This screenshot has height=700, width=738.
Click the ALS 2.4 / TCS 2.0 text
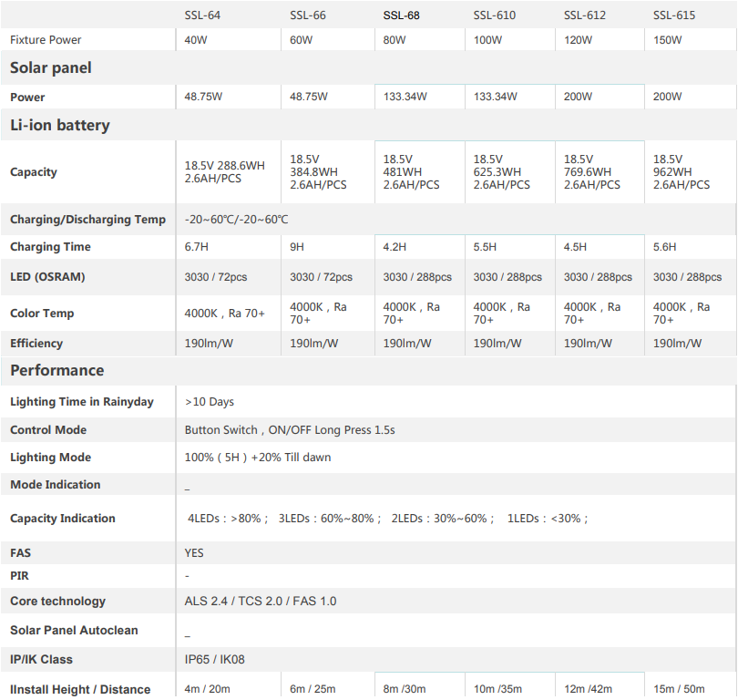(261, 601)
